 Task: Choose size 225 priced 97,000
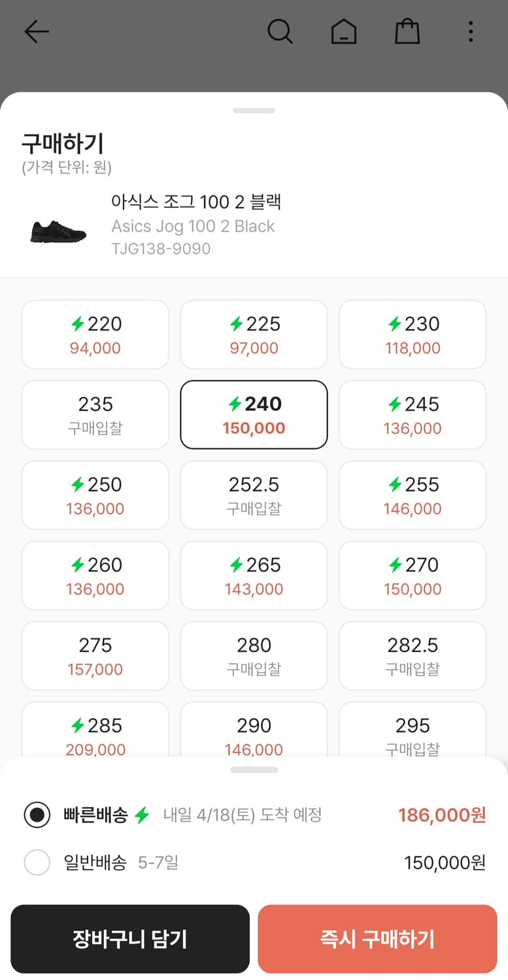tap(254, 335)
